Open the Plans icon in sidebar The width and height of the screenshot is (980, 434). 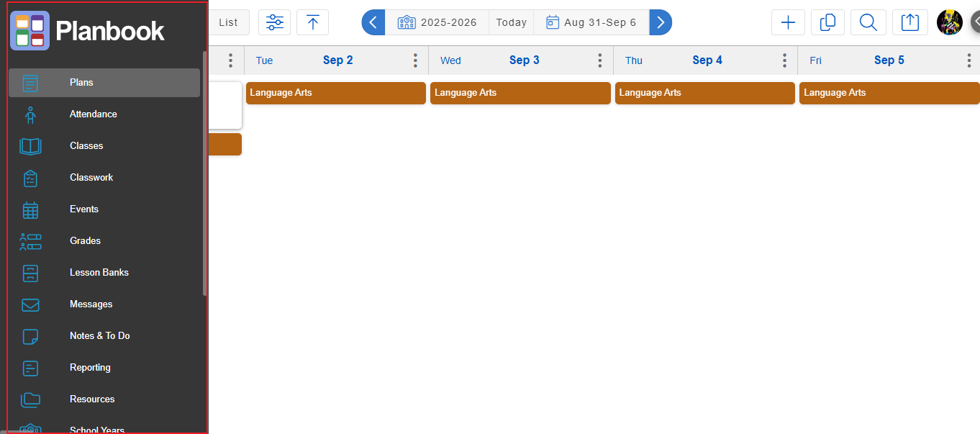[x=30, y=83]
